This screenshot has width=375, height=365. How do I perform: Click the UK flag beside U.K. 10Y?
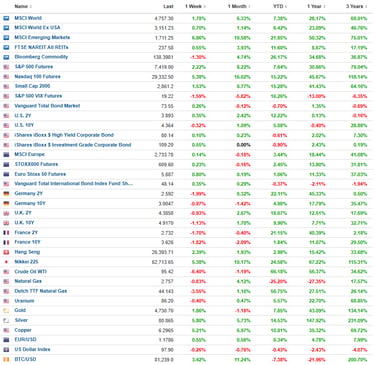pyautogui.click(x=6, y=223)
